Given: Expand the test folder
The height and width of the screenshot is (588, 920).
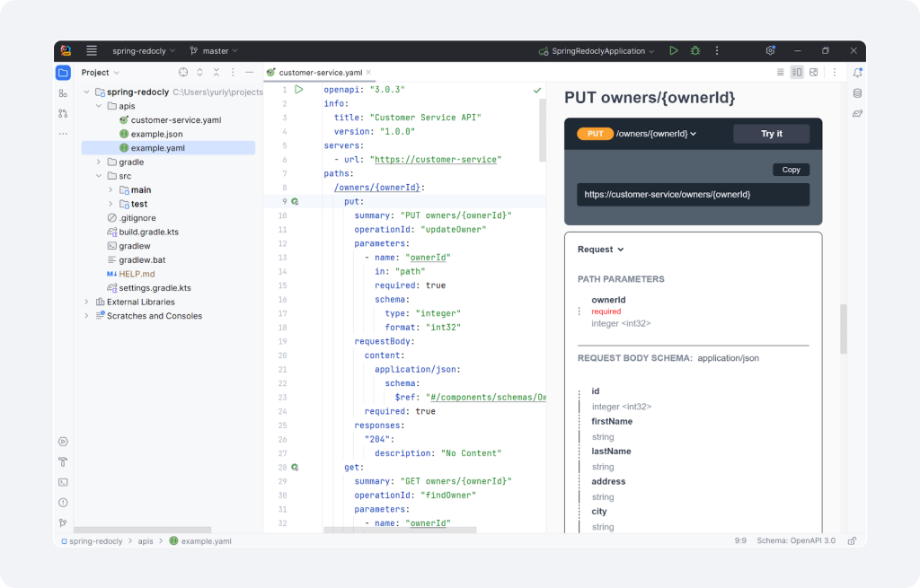Looking at the screenshot, I should [111, 204].
